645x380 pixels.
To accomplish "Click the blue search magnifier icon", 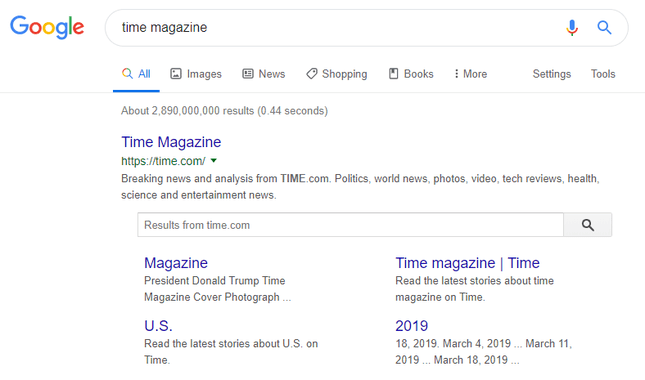I will tap(604, 28).
